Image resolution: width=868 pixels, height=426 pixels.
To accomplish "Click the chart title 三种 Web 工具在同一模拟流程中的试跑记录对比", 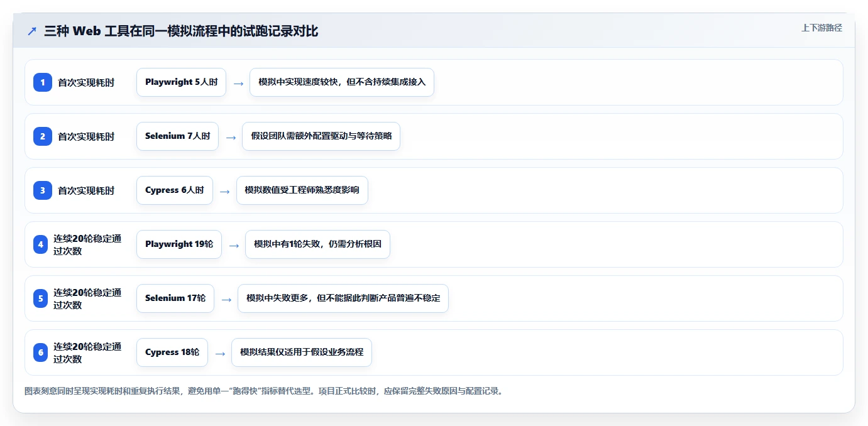I will pos(181,31).
